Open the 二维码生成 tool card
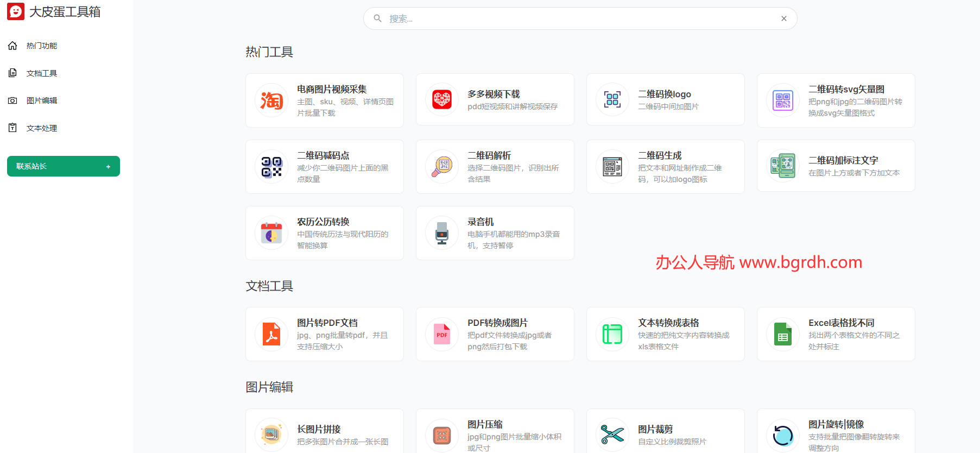 [x=665, y=167]
